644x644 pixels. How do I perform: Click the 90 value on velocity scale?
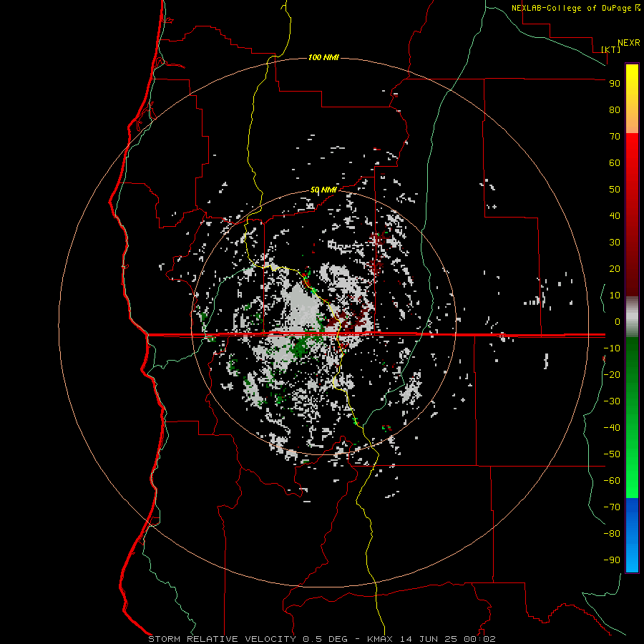tap(615, 84)
